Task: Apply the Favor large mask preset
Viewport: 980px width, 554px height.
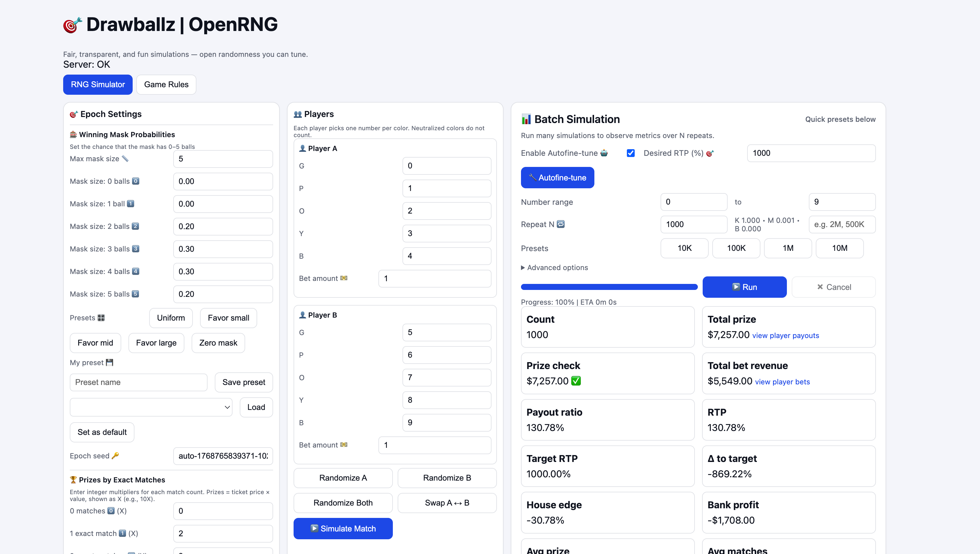Action: click(156, 343)
